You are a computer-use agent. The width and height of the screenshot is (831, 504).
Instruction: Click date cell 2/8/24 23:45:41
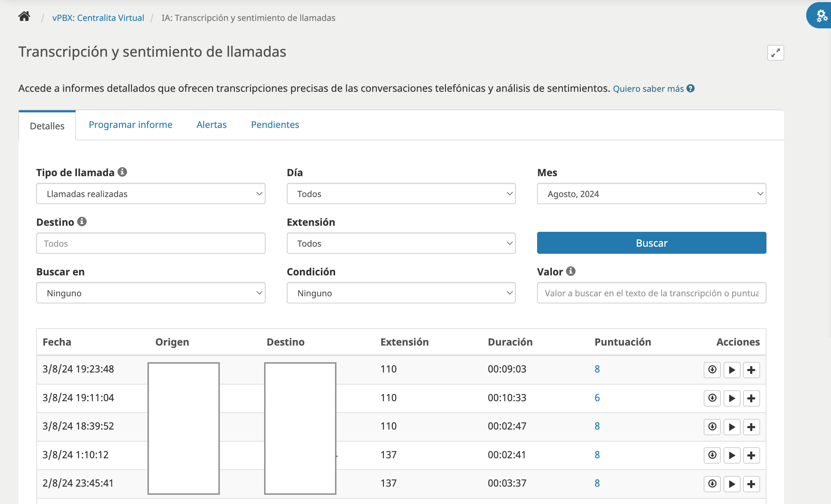click(x=78, y=483)
